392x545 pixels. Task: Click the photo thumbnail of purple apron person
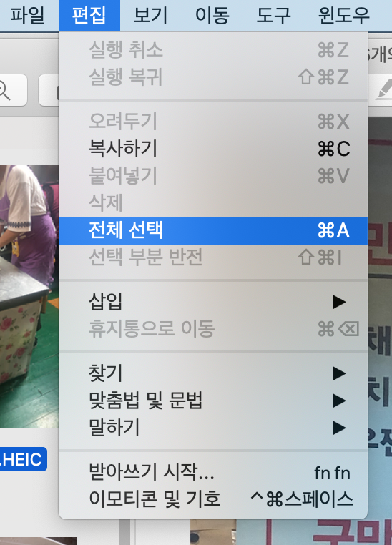(x=29, y=297)
